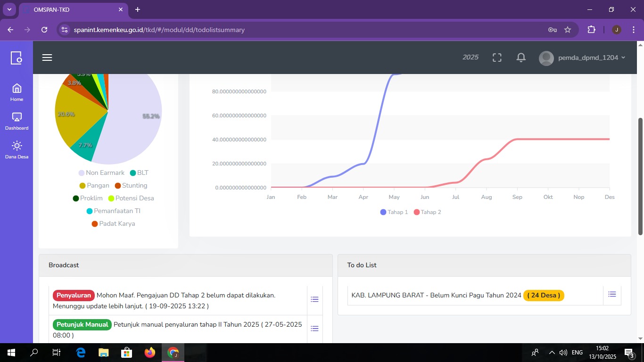Open list icon for To do List item

tap(612, 294)
